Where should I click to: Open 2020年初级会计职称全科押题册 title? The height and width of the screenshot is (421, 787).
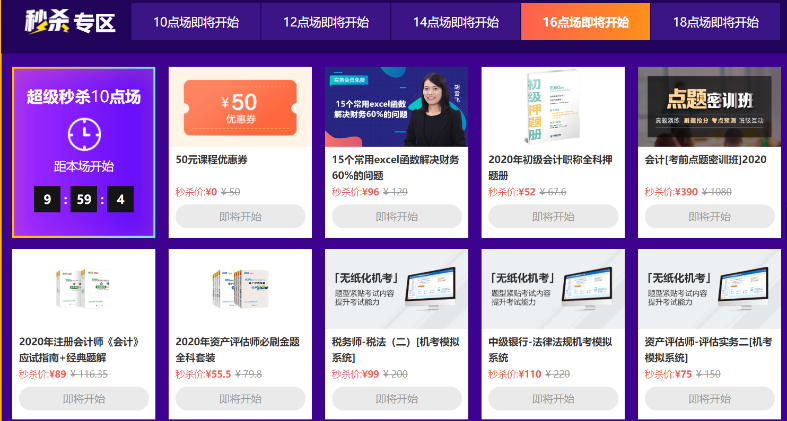click(x=550, y=168)
